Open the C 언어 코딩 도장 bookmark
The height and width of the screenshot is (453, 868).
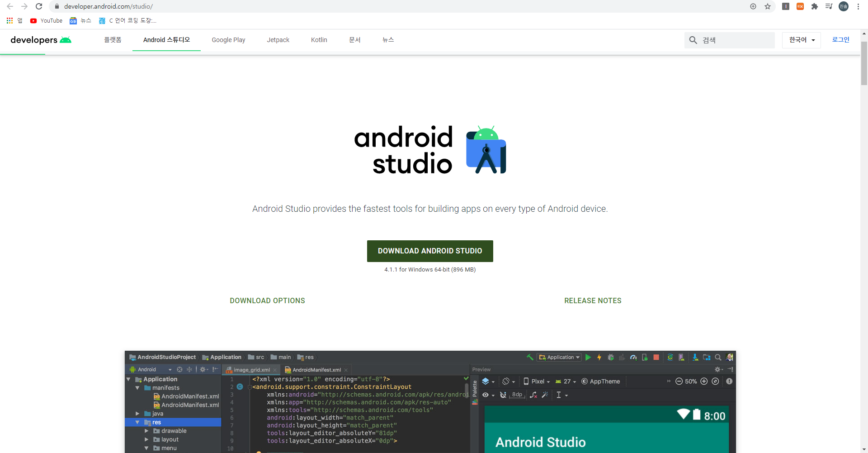[x=127, y=21]
